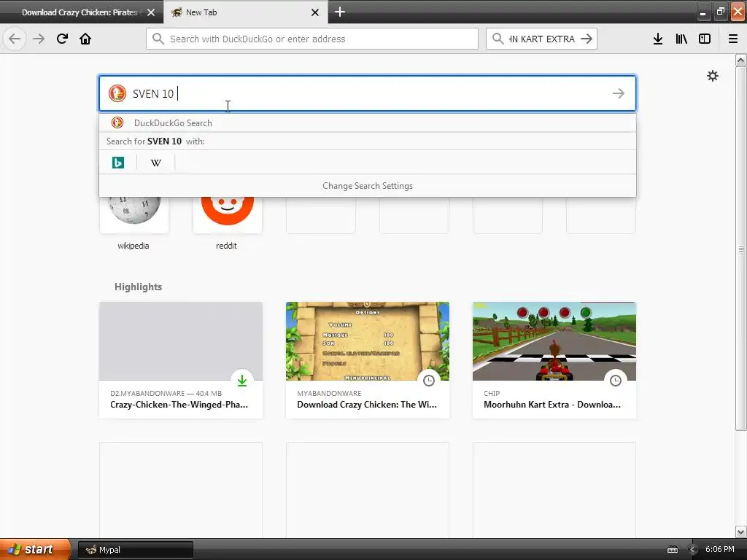The width and height of the screenshot is (747, 560).
Task: Click the forward navigation arrow
Action: tap(39, 39)
